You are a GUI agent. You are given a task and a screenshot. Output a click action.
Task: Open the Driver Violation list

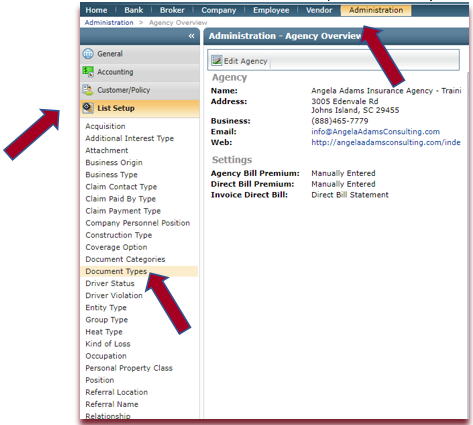click(x=114, y=296)
